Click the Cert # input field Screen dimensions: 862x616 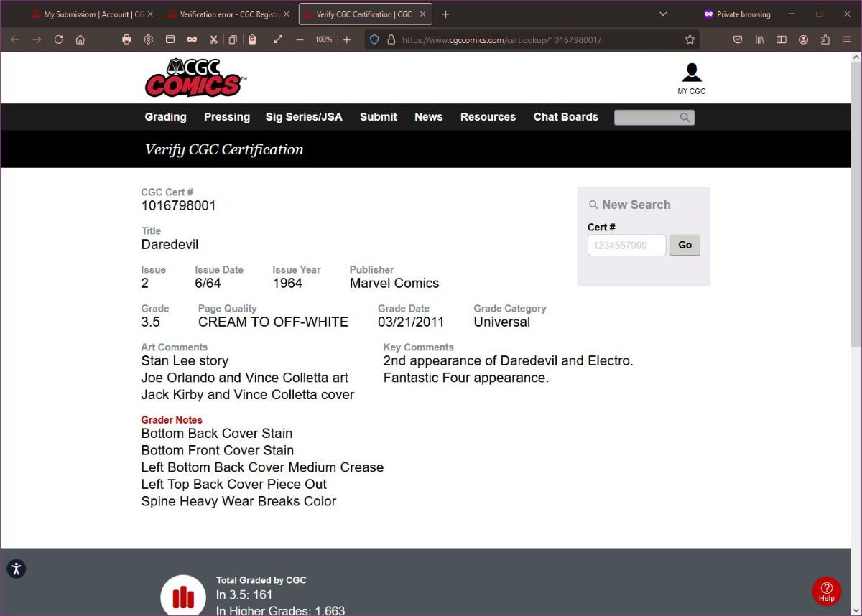click(626, 245)
